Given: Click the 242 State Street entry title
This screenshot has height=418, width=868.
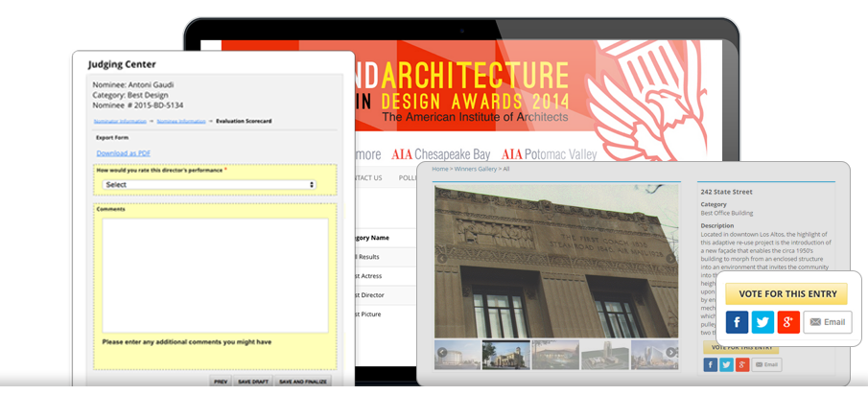Looking at the screenshot, I should point(726,192).
